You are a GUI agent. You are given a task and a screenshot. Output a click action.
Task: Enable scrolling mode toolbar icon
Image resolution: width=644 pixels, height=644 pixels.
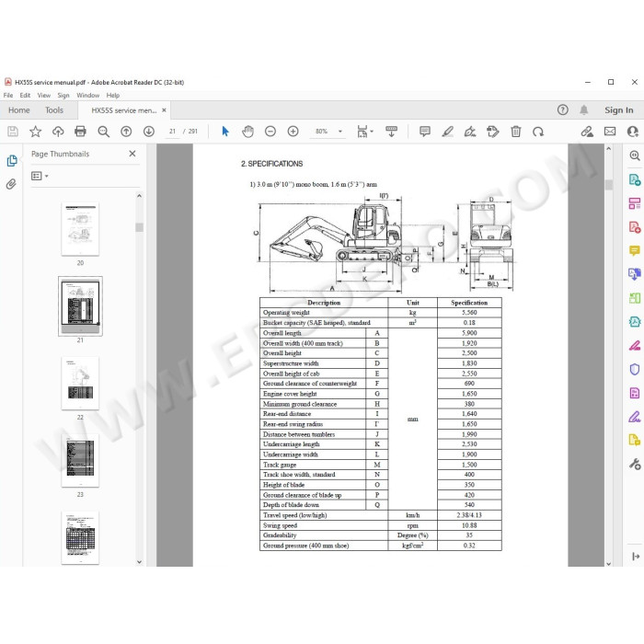tap(391, 132)
